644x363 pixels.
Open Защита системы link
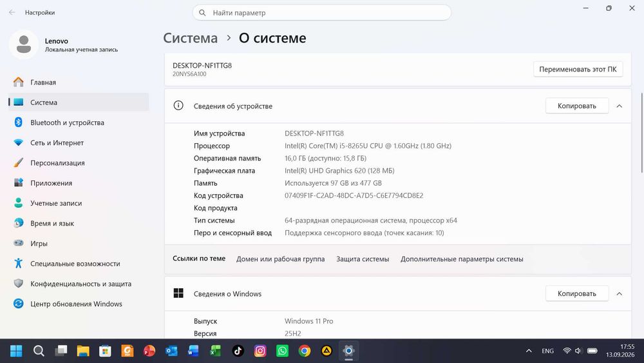coord(363,259)
